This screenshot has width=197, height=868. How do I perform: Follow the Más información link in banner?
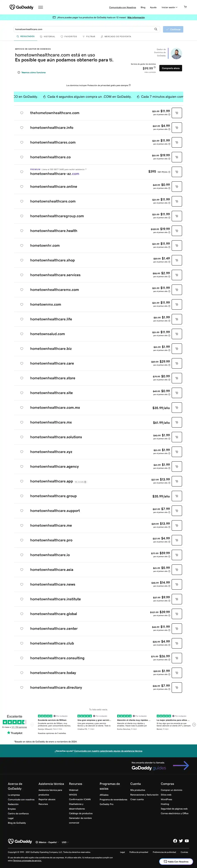136,18
